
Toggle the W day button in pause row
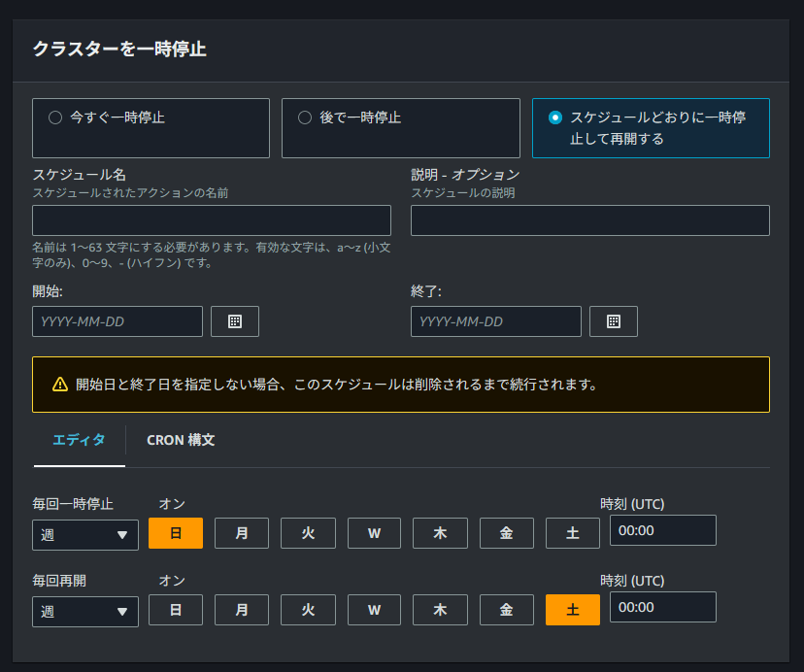point(374,532)
